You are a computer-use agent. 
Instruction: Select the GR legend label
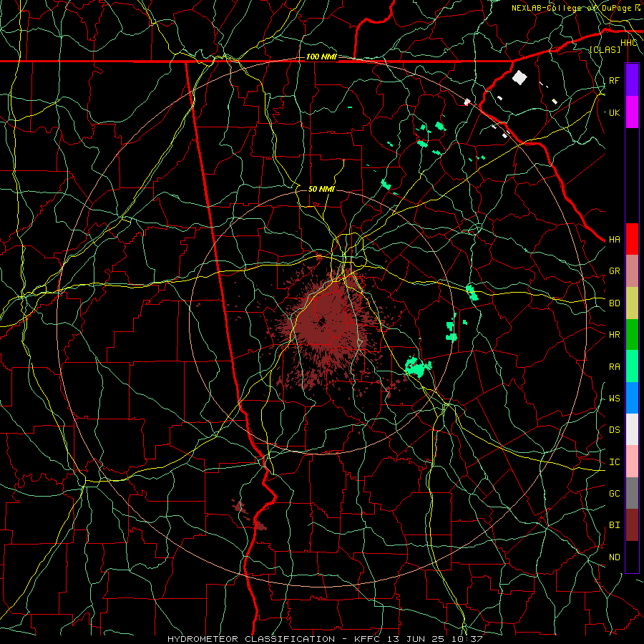pos(614,271)
